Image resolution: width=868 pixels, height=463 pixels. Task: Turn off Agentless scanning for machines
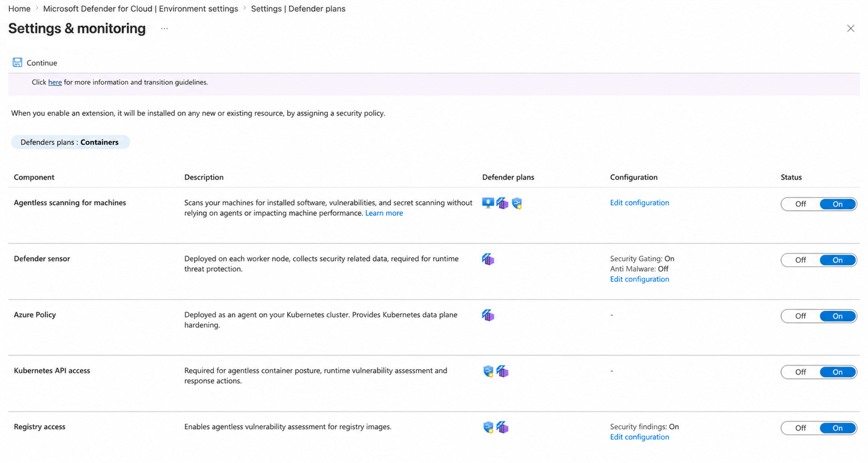pyautogui.click(x=800, y=204)
